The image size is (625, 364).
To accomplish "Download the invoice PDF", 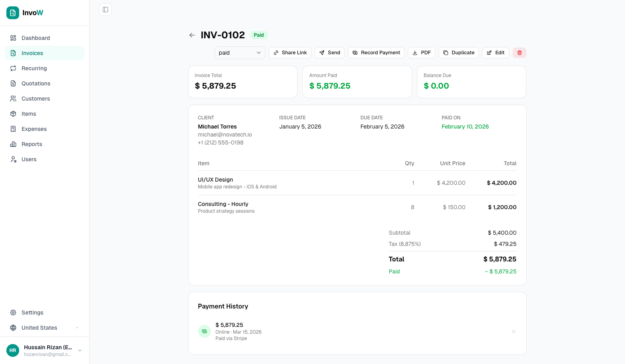I will (x=421, y=53).
